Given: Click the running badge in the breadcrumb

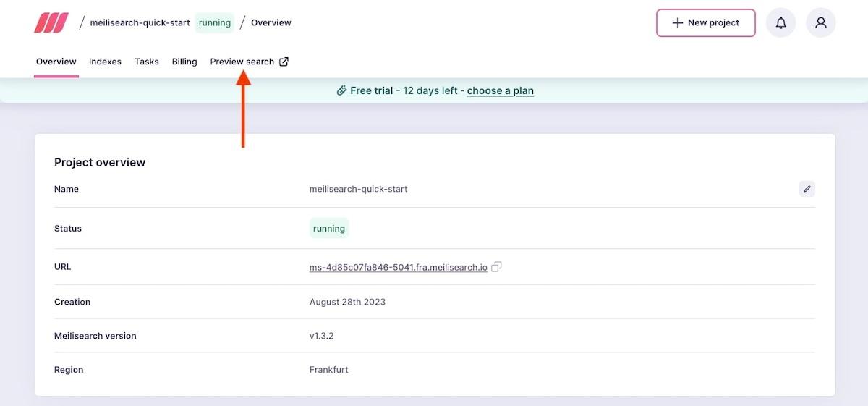Looking at the screenshot, I should tap(215, 22).
